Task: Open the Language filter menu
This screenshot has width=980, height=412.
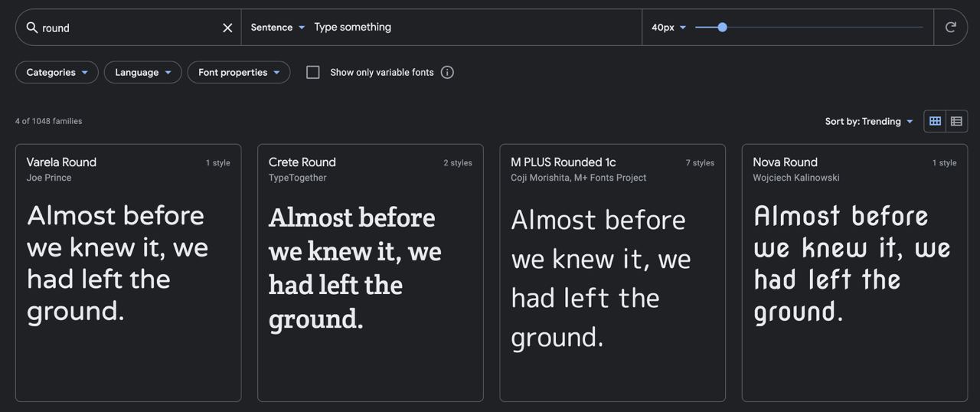Action: 142,72
